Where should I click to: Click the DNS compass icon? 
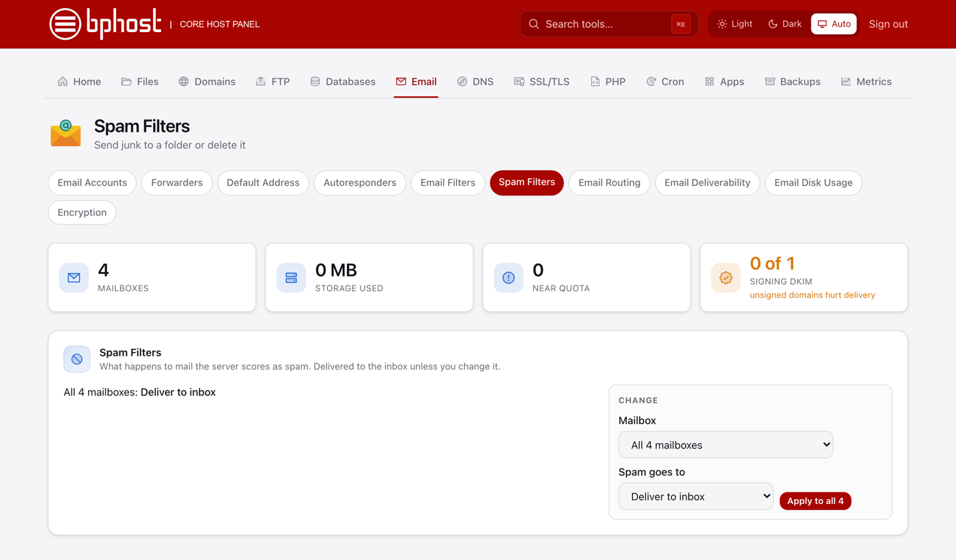462,81
